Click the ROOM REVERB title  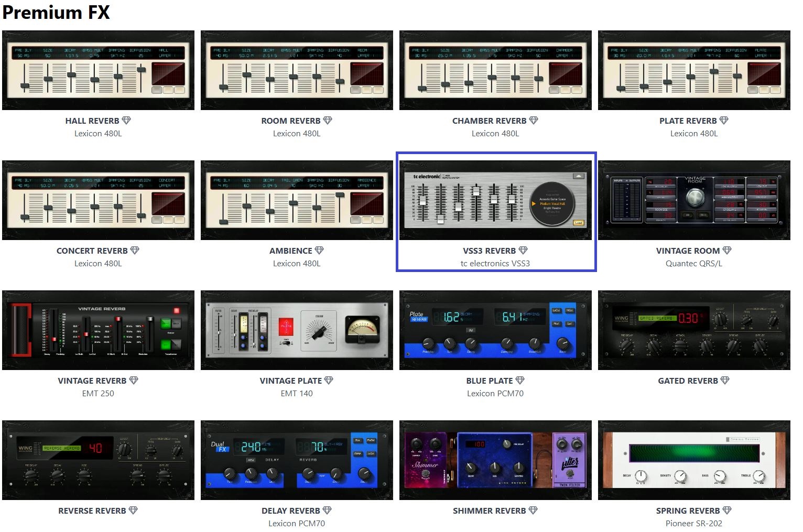pos(291,121)
